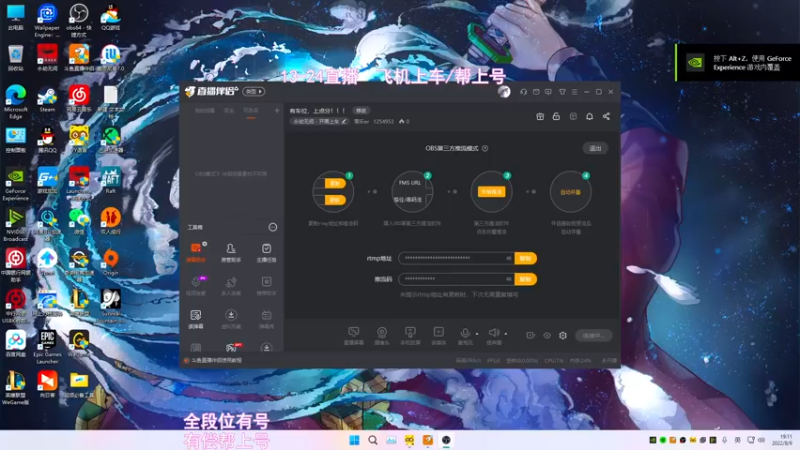Open the gift box icon in header
This screenshot has width=800, height=450.
[x=540, y=116]
